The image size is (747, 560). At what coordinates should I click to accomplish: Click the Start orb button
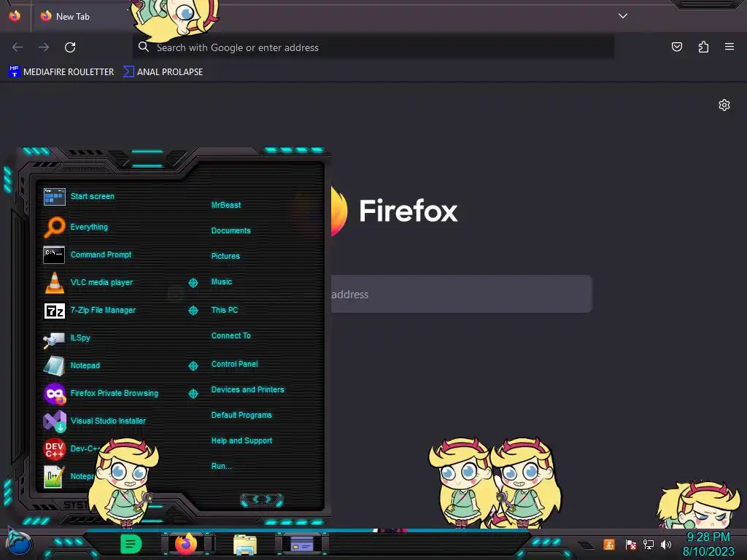[18, 544]
